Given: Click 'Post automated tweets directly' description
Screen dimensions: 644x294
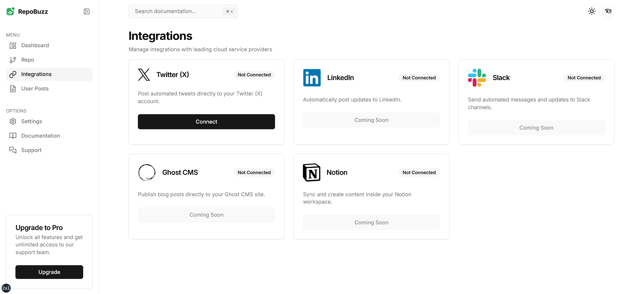Looking at the screenshot, I should 200,97.
